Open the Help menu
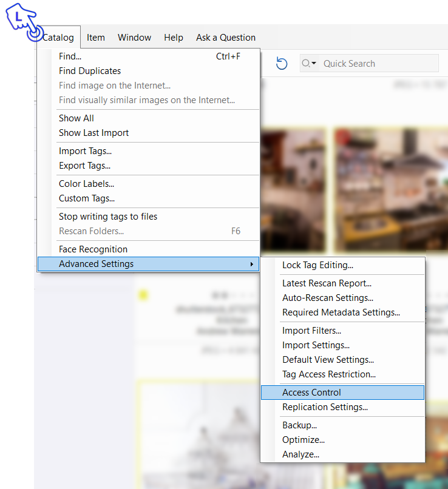Viewport: 448px width, 489px height. point(174,38)
